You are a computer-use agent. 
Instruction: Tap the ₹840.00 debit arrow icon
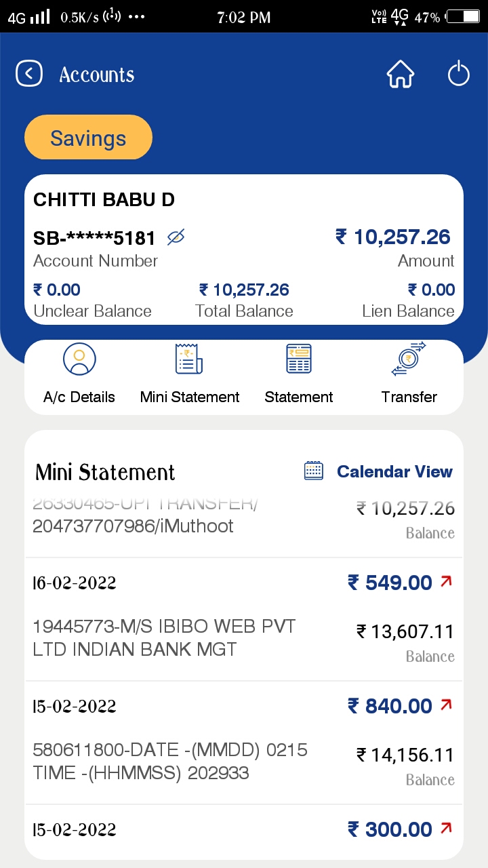point(446,705)
